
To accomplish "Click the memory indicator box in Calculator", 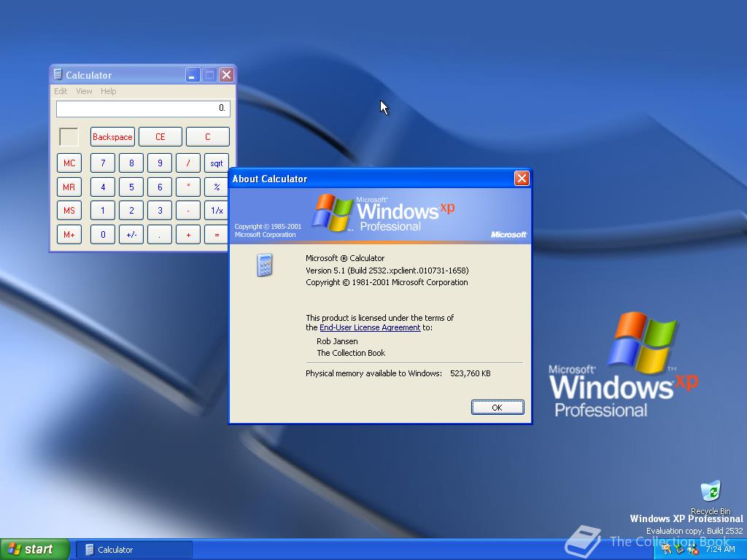I will [69, 137].
